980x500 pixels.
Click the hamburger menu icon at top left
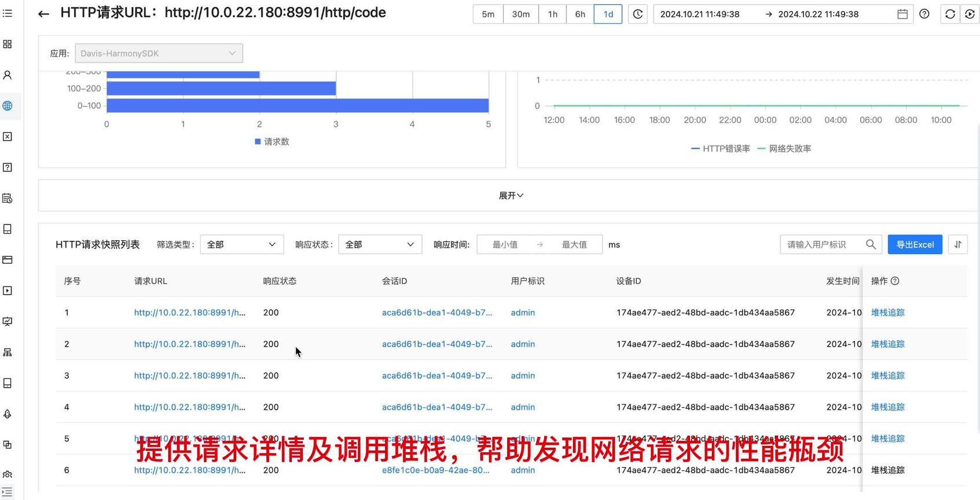[8, 13]
